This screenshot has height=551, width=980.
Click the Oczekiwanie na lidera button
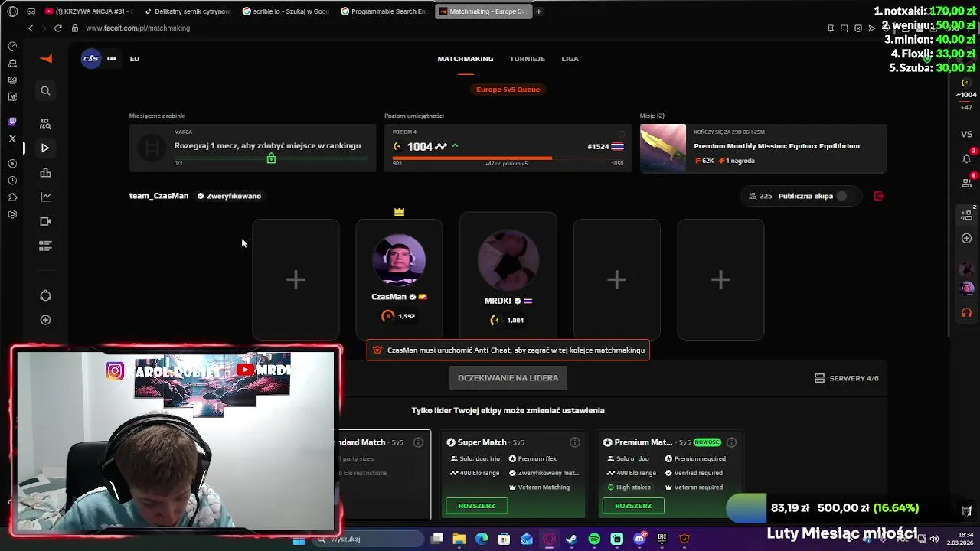pyautogui.click(x=508, y=378)
